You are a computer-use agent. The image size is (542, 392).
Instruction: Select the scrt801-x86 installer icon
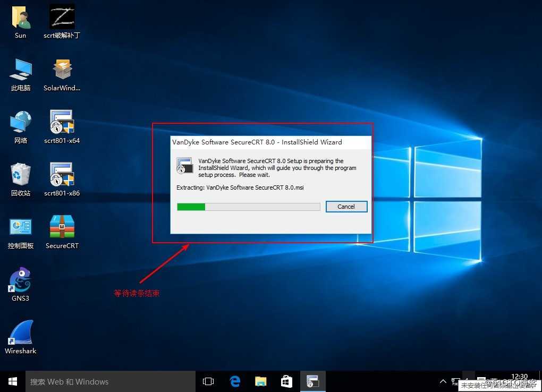click(62, 179)
